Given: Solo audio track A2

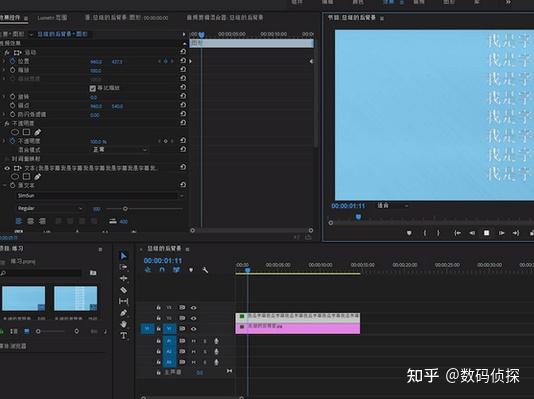Looking at the screenshot, I should pyautogui.click(x=205, y=351).
